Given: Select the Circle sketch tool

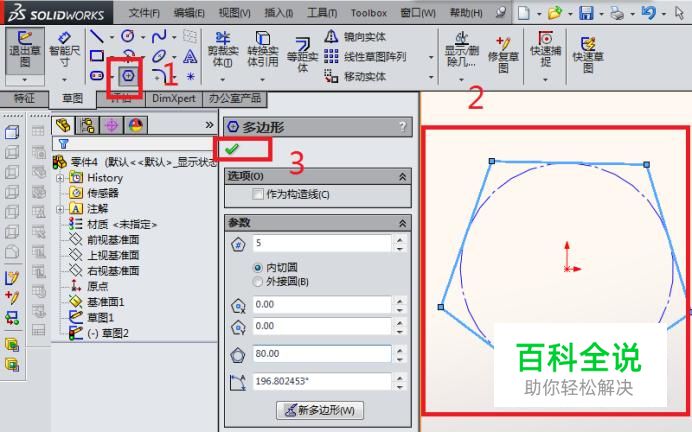Looking at the screenshot, I should click(x=128, y=36).
